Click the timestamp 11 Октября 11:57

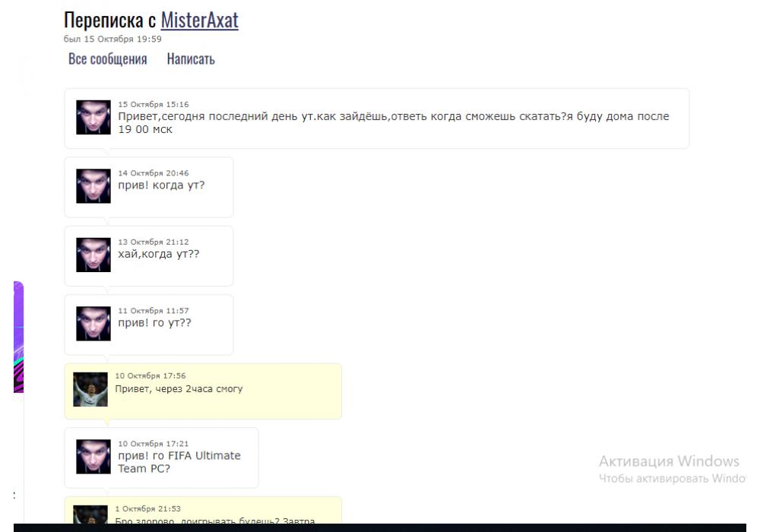154,311
